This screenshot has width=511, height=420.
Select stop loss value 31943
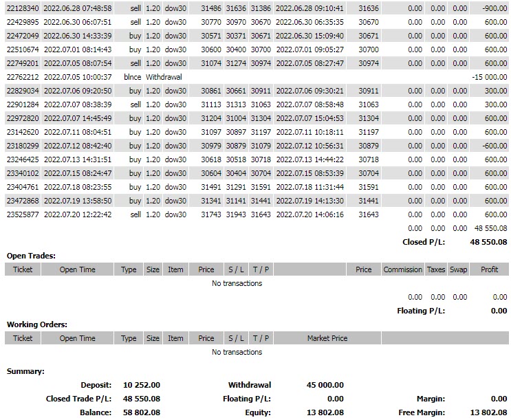click(x=236, y=214)
